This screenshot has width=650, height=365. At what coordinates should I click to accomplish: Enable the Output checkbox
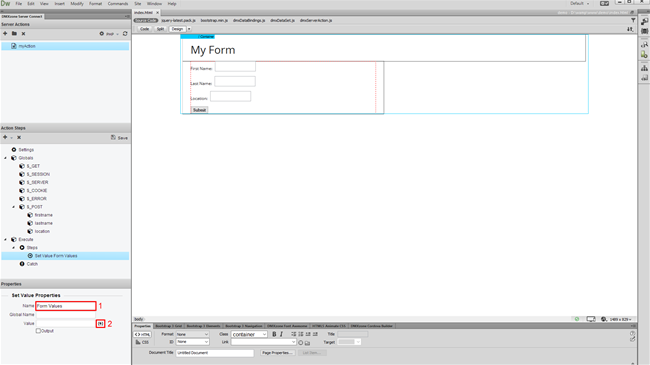click(x=38, y=331)
